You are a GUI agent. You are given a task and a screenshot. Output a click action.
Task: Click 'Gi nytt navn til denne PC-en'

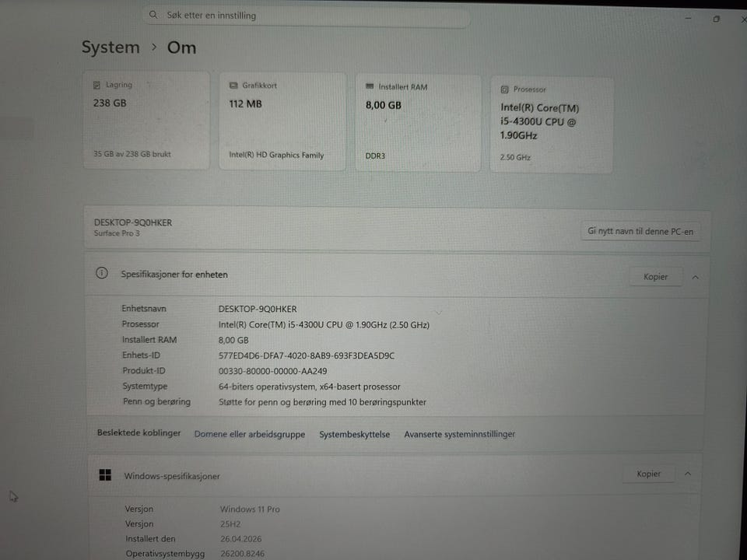(640, 232)
